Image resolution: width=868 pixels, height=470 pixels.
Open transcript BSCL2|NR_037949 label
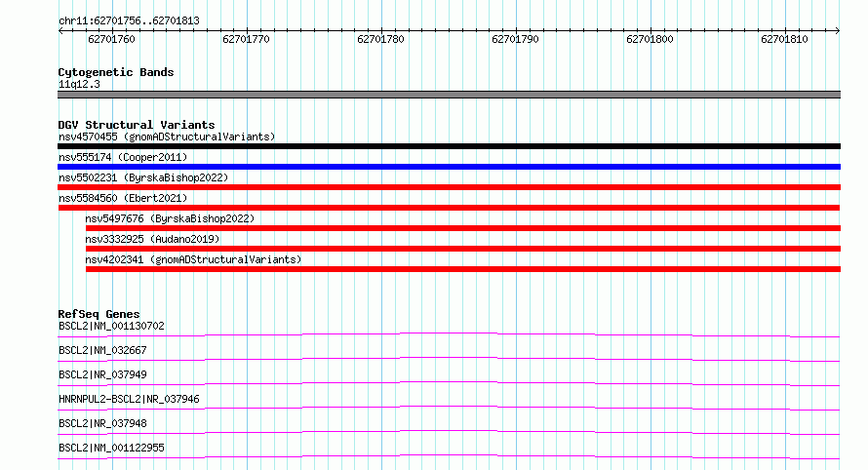click(x=102, y=374)
